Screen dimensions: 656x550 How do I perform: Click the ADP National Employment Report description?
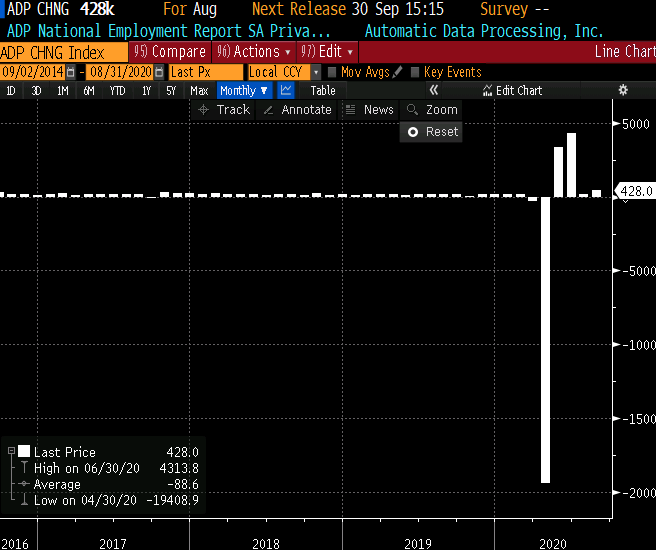(168, 31)
